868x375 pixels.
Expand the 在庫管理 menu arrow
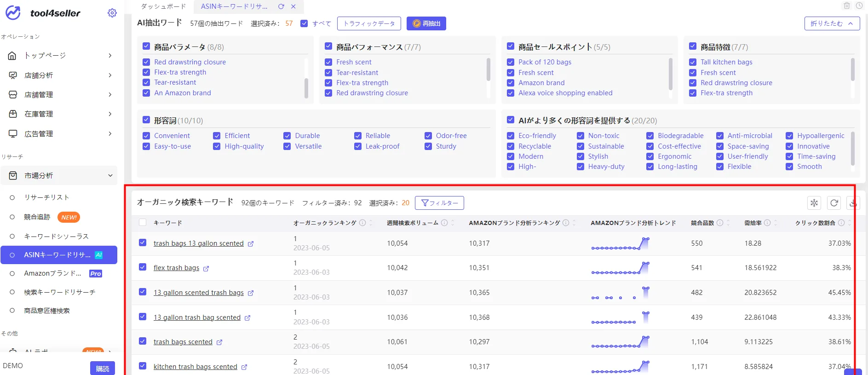[x=110, y=114]
